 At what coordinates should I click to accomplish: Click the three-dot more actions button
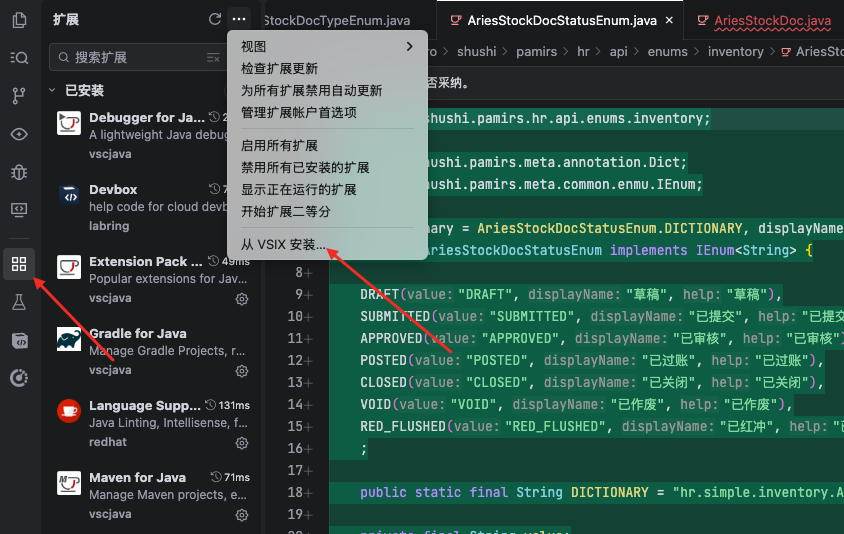pos(238,19)
